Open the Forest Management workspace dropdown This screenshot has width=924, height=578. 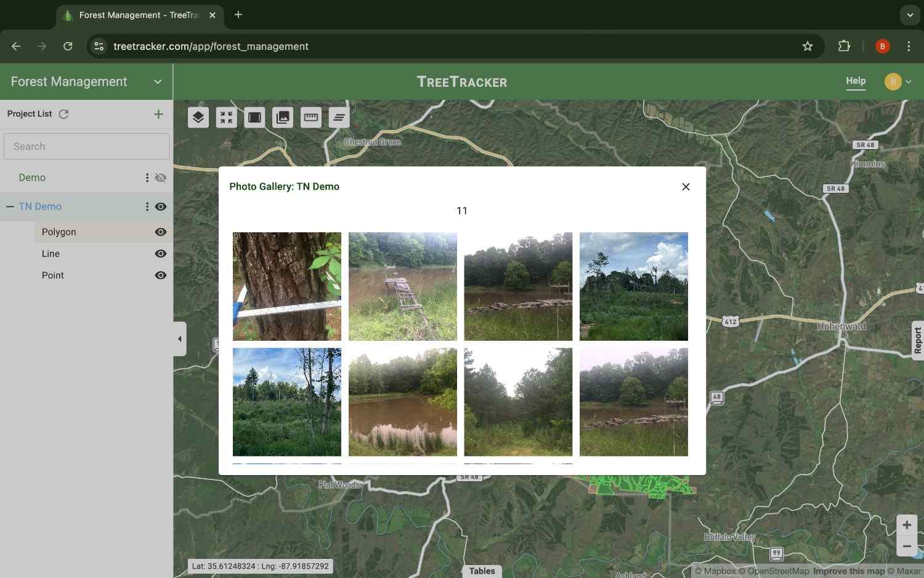click(x=158, y=81)
